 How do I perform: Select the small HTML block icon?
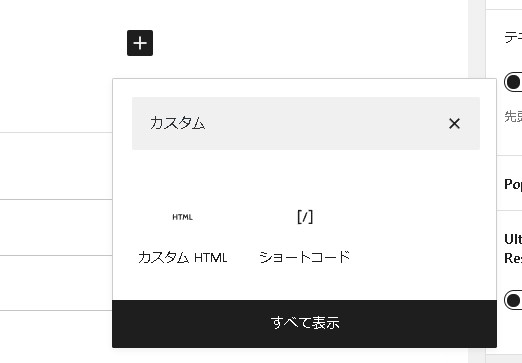click(x=182, y=217)
